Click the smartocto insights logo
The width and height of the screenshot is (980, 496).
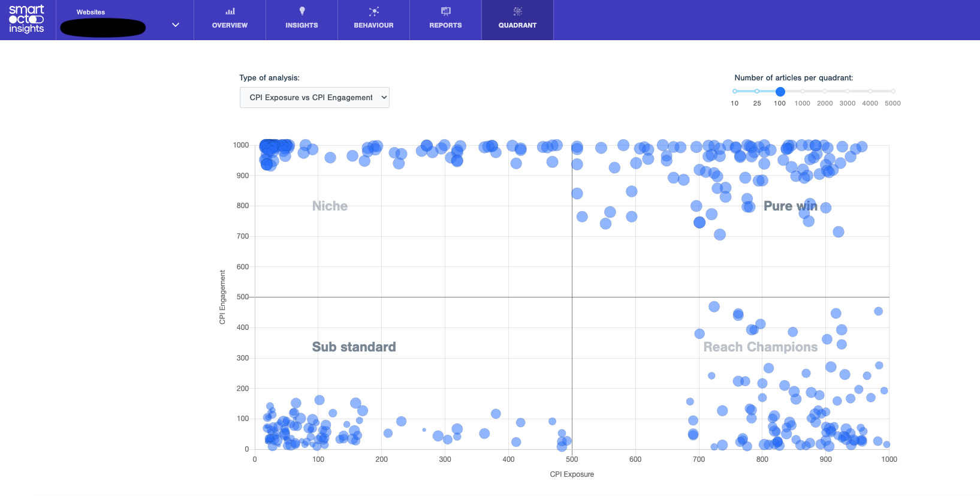pyautogui.click(x=27, y=19)
